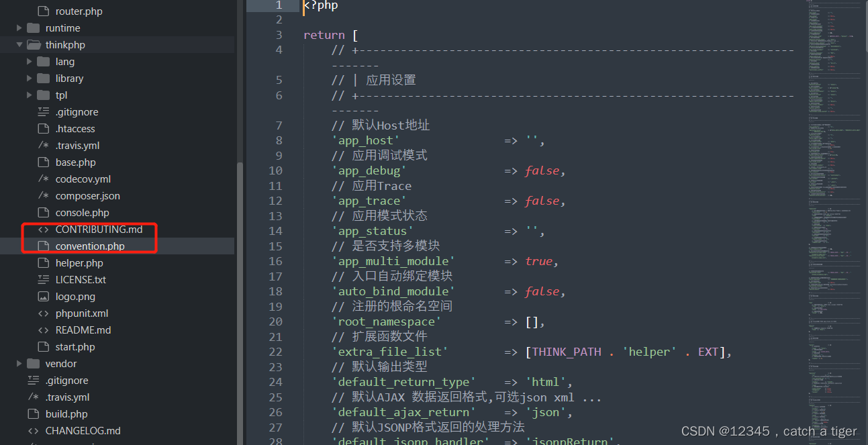Open the root-level .travis.yml file
This screenshot has width=868, height=445.
pyautogui.click(x=67, y=397)
